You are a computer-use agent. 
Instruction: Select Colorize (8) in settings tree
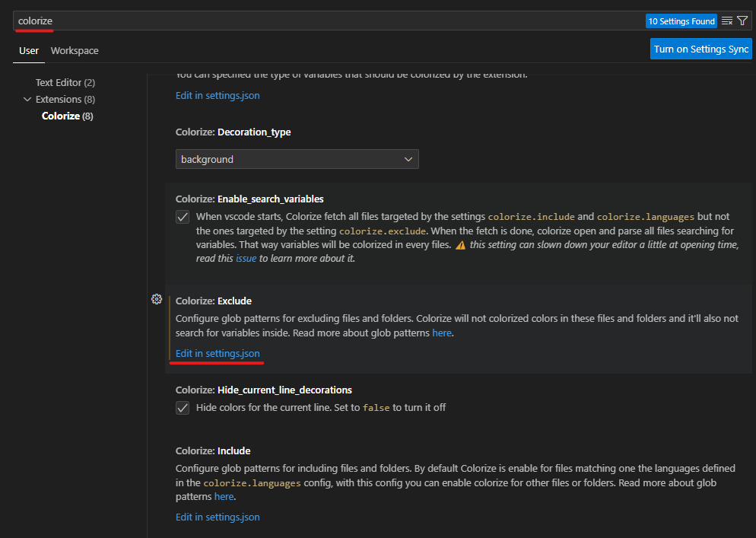point(68,116)
